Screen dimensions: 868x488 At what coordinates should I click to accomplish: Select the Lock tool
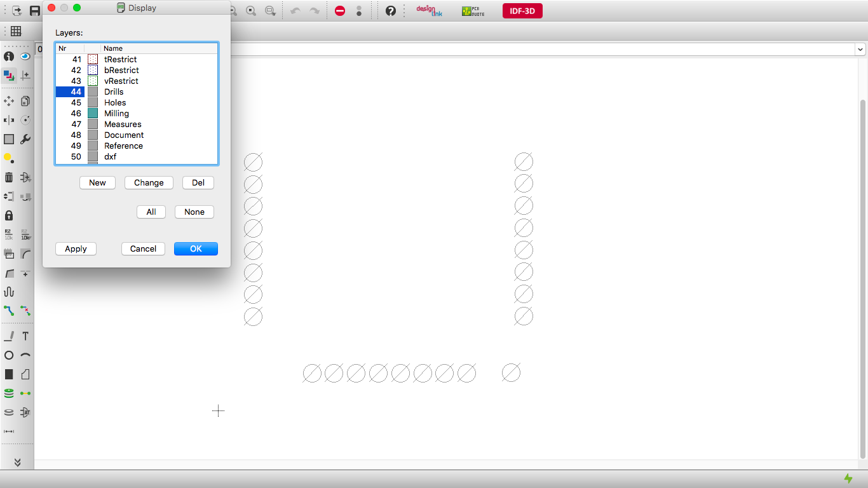pyautogui.click(x=9, y=215)
